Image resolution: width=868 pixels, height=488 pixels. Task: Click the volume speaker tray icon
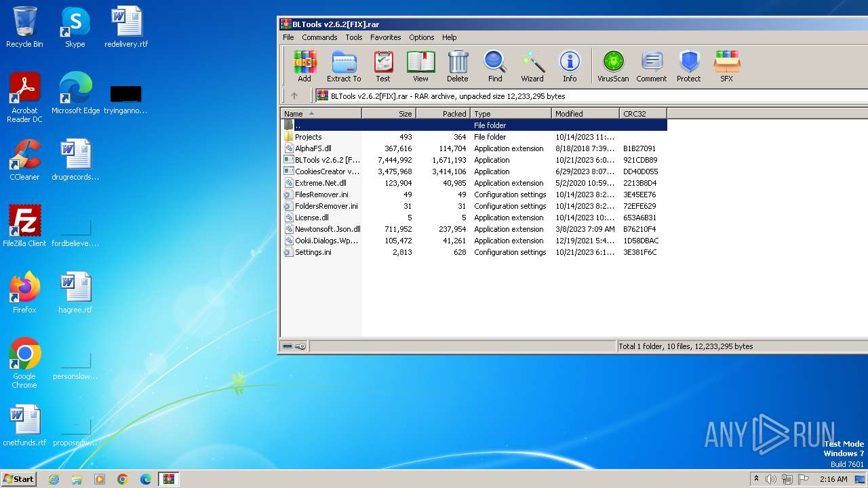coord(771,479)
